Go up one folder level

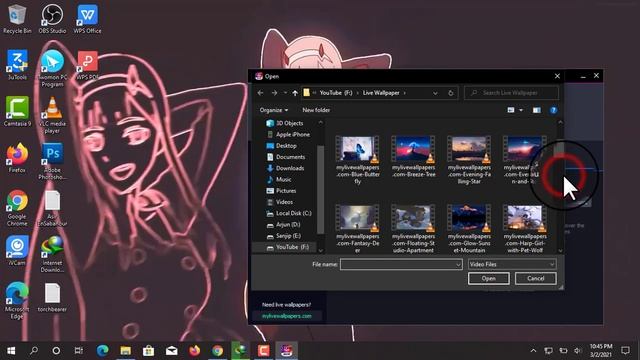[x=295, y=93]
